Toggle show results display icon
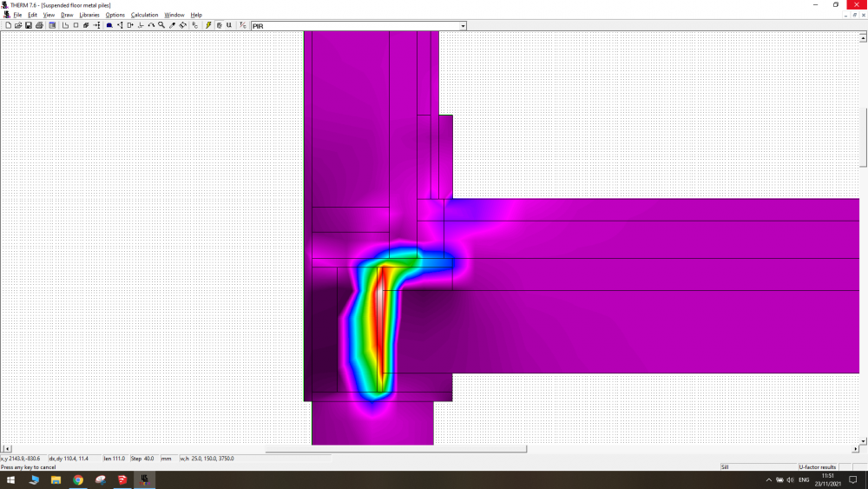 (x=220, y=25)
